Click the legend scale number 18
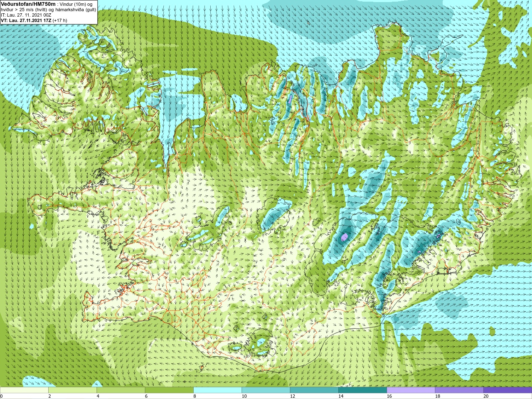This screenshot has width=532, height=399. click(x=438, y=396)
